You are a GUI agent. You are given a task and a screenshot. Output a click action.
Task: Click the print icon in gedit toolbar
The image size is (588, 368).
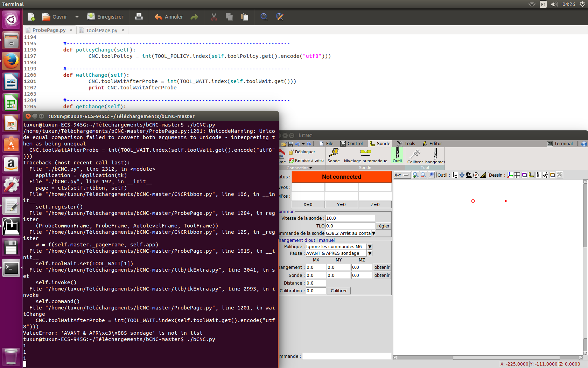pos(139,16)
